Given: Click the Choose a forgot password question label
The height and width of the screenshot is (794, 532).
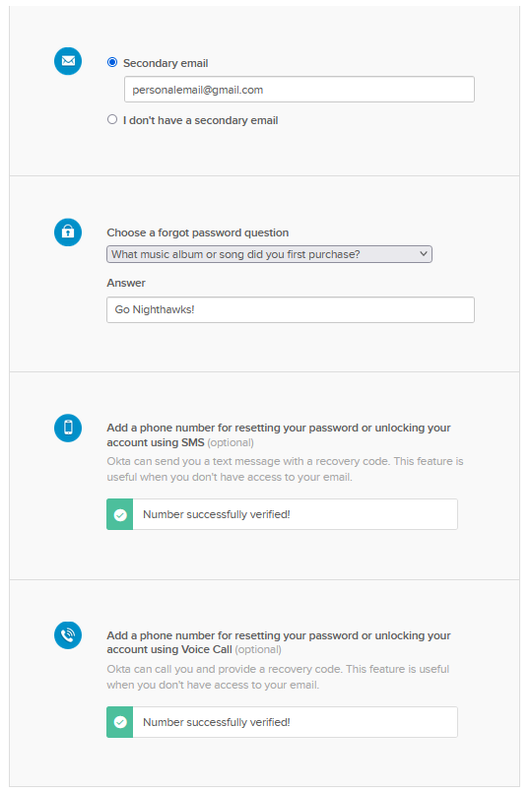Looking at the screenshot, I should tap(198, 232).
